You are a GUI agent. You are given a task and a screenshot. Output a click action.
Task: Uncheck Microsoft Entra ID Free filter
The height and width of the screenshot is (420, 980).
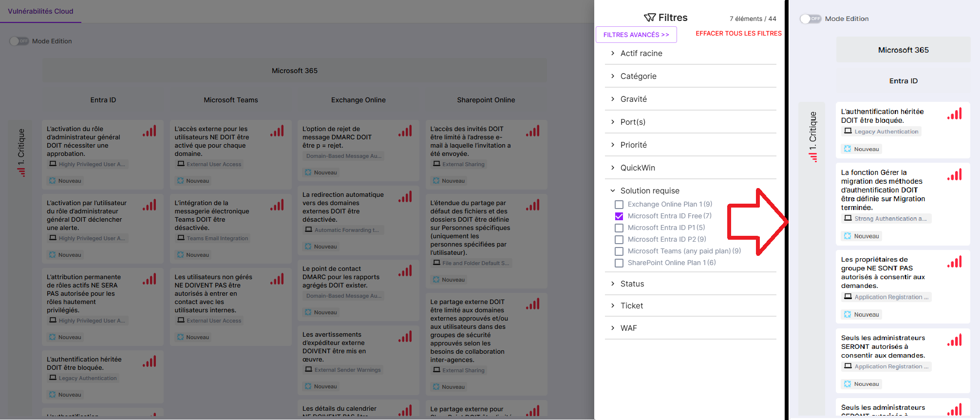(x=619, y=216)
